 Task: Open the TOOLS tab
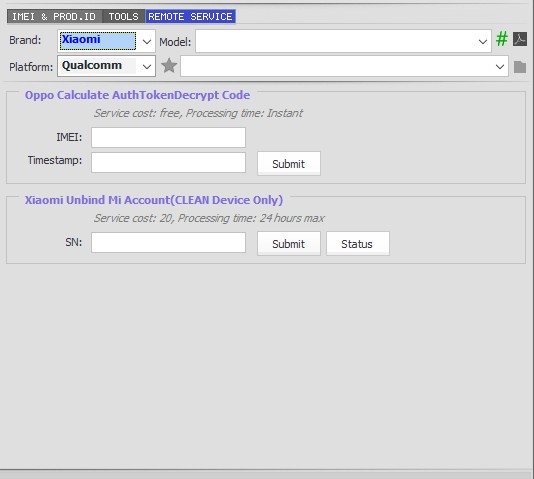pos(123,16)
